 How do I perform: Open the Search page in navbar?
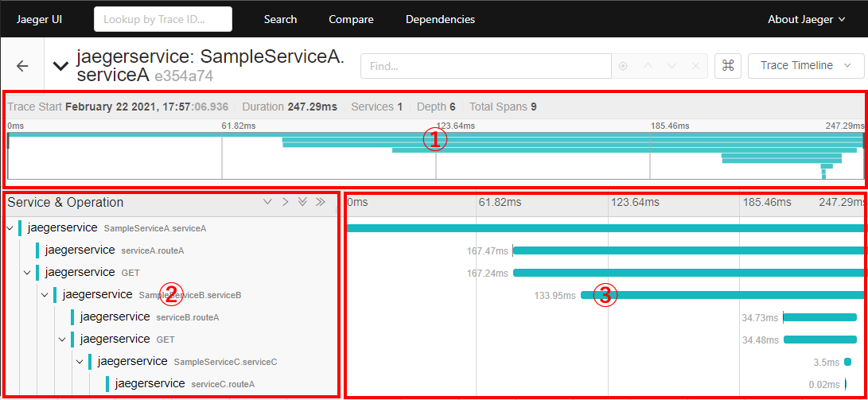pos(280,19)
